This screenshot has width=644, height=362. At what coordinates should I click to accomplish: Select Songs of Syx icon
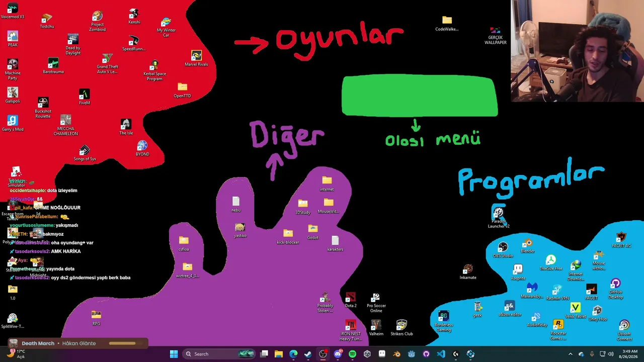(85, 153)
